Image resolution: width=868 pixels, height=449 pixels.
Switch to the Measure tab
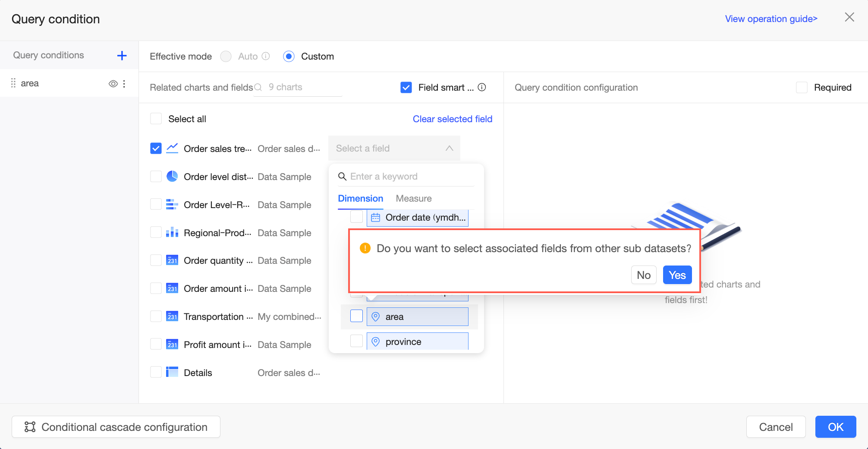413,199
